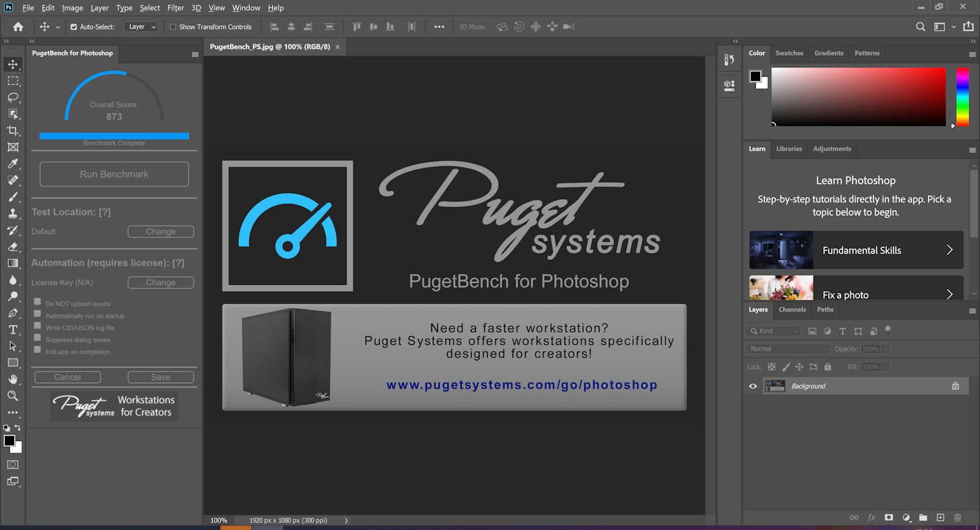The width and height of the screenshot is (980, 530).
Task: Open Edit Toolbar three-dots menu
Action: click(x=13, y=412)
